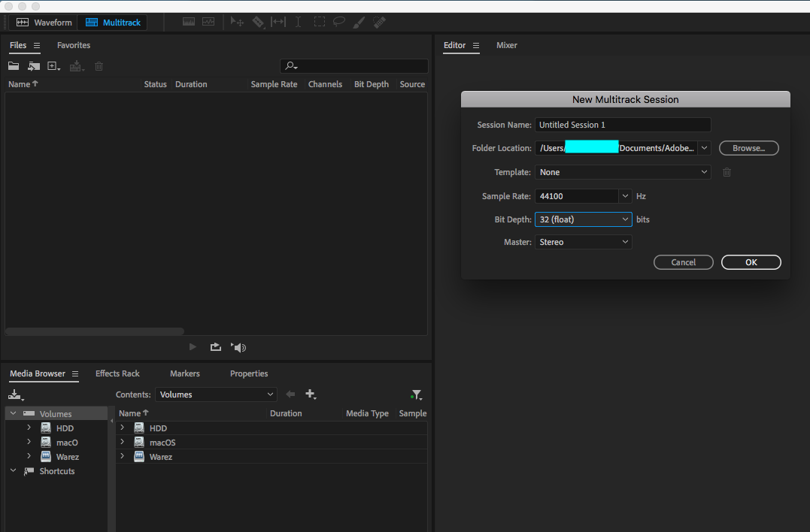Toggle Auto-Play speaker icon
The height and width of the screenshot is (532, 810).
pyautogui.click(x=238, y=347)
